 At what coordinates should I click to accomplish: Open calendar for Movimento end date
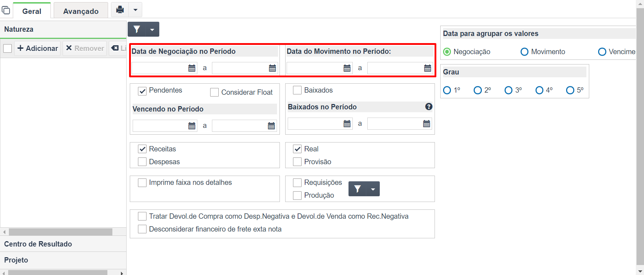point(427,68)
